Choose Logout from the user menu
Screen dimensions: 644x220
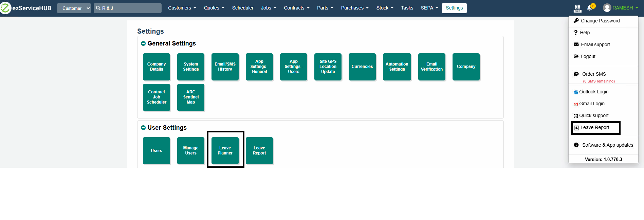coord(588,56)
